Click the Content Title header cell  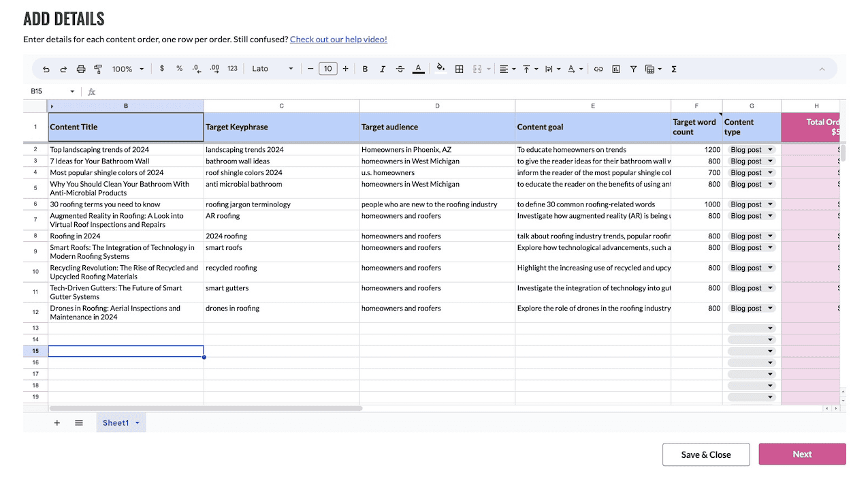(126, 127)
